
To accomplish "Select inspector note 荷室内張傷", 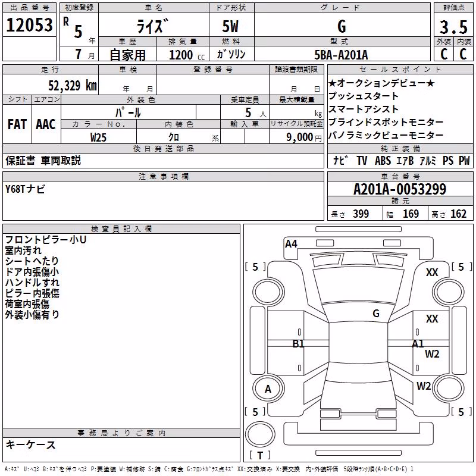I will (x=27, y=304).
